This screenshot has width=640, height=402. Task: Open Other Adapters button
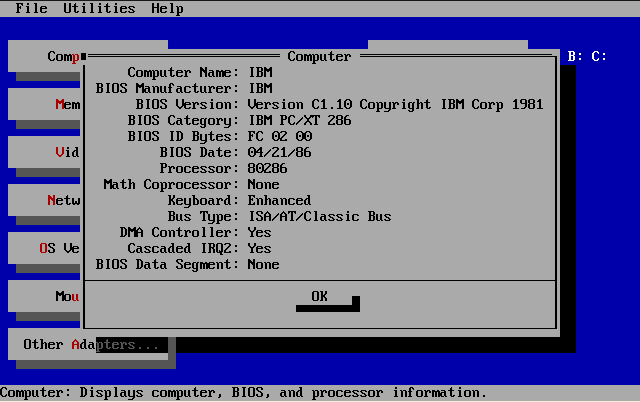pyautogui.click(x=88, y=344)
